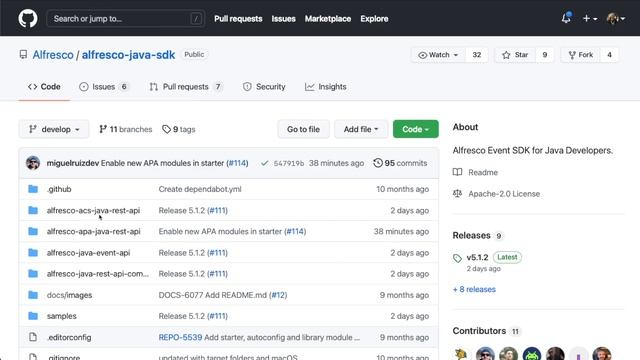Image resolution: width=640 pixels, height=360 pixels.
Task: Open the notifications bell
Action: pos(566,18)
